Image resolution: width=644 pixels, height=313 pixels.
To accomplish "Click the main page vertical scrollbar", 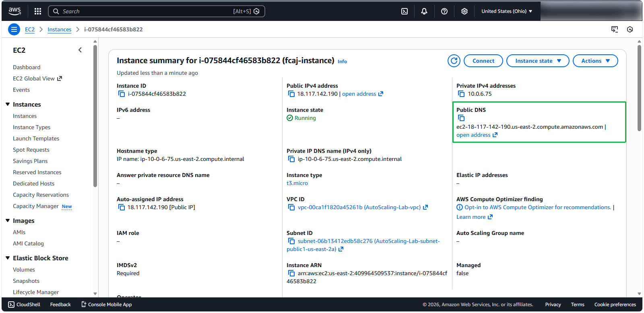I will click(x=639, y=88).
